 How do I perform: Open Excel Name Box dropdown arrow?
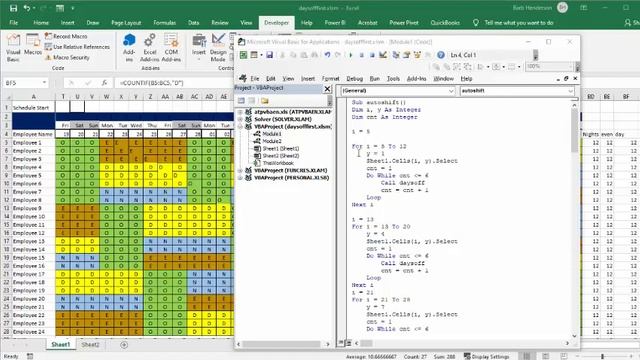44,83
